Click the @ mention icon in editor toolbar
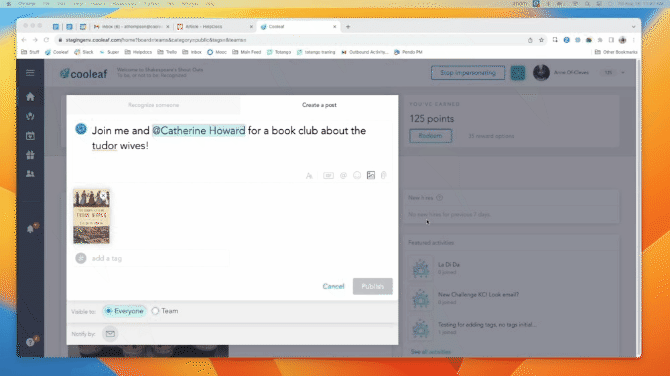The image size is (670, 376). tap(343, 176)
